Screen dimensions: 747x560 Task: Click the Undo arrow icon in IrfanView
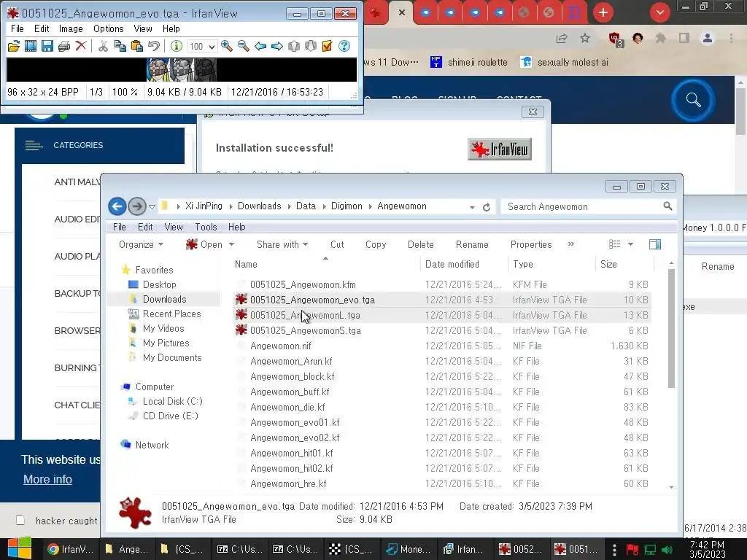point(153,46)
